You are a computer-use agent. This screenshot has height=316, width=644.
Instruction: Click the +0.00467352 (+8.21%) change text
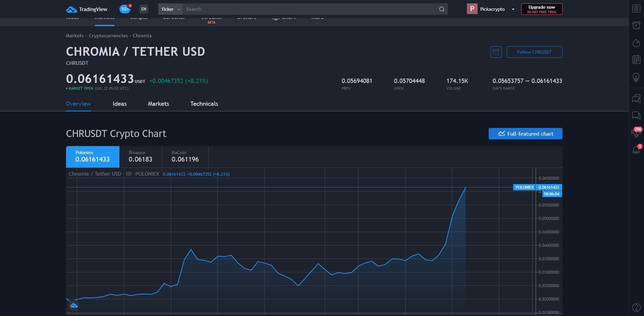[178, 81]
